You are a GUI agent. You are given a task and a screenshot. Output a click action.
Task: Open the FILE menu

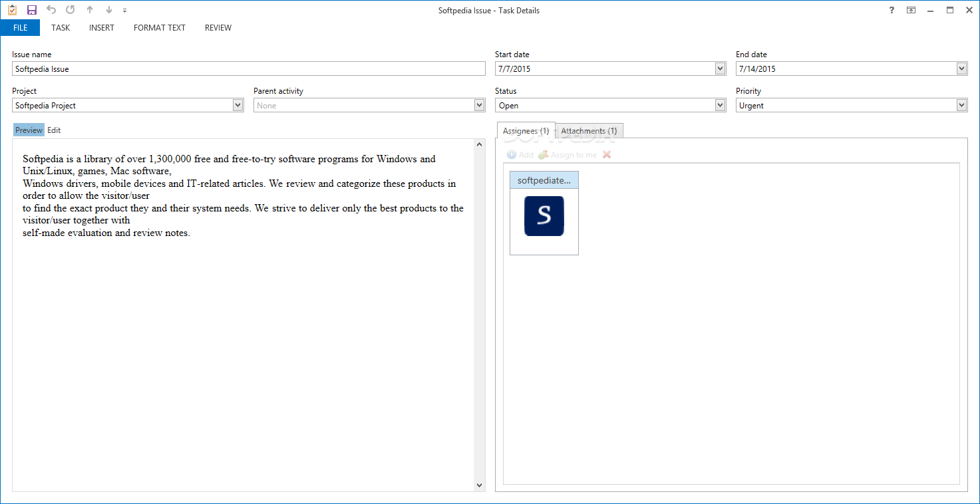20,28
